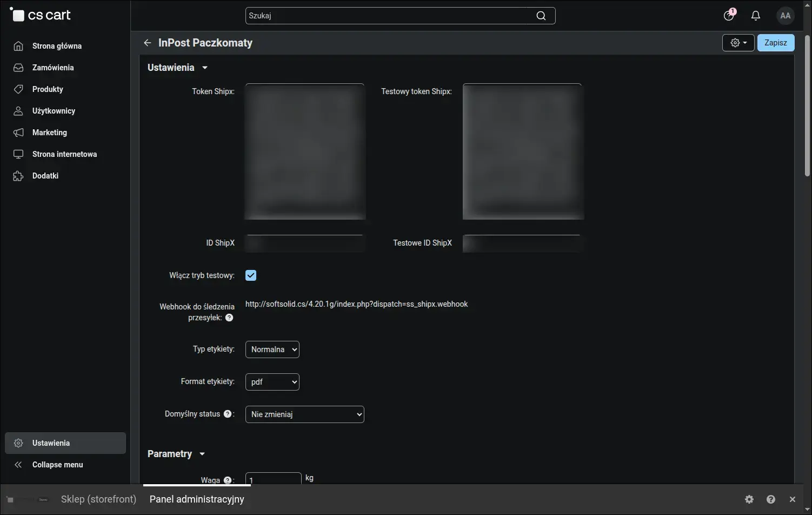Open Strona główna home icon
This screenshot has width=812, height=515.
(18, 46)
